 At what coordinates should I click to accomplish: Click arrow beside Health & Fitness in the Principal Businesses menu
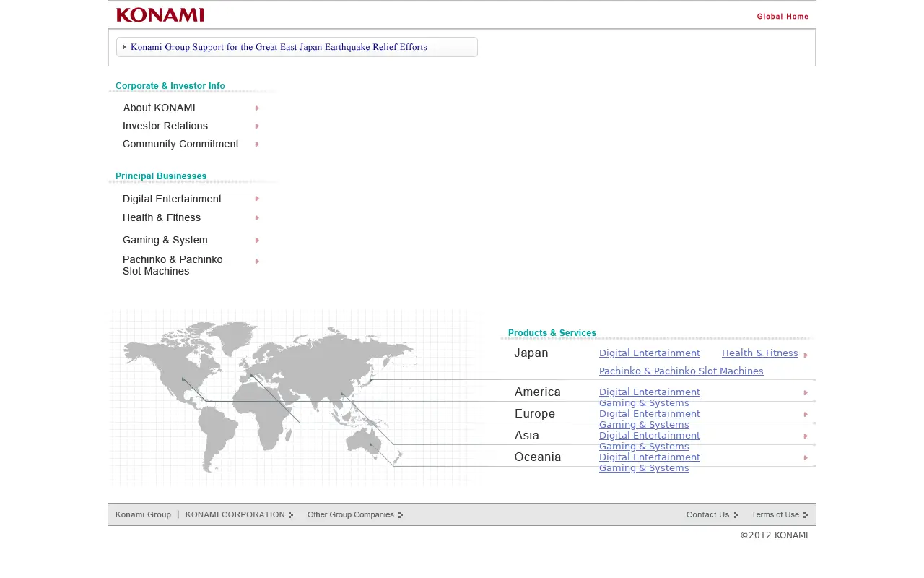(257, 218)
